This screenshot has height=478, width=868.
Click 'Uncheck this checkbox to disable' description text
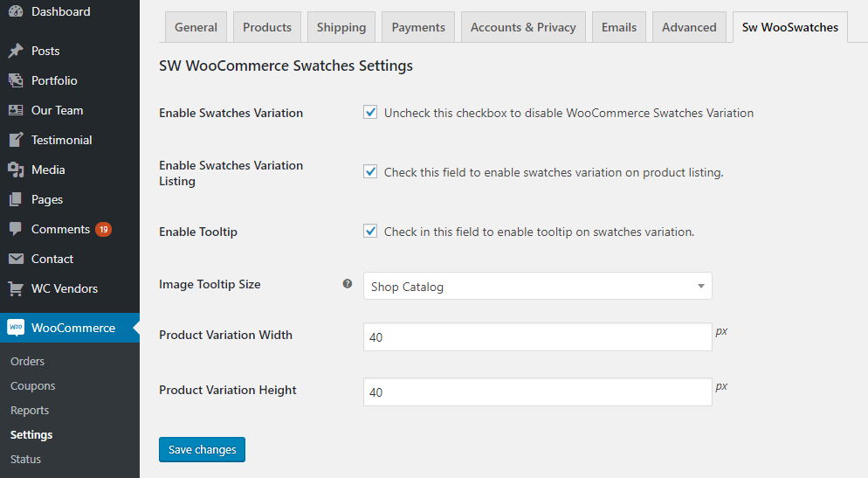tap(568, 113)
